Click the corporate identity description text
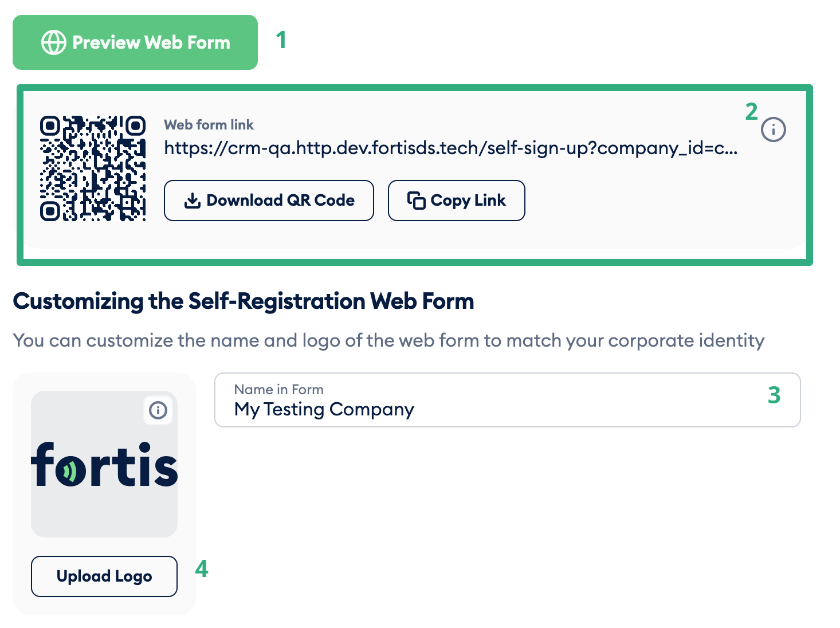Viewport: 840px width, 628px height. (388, 340)
